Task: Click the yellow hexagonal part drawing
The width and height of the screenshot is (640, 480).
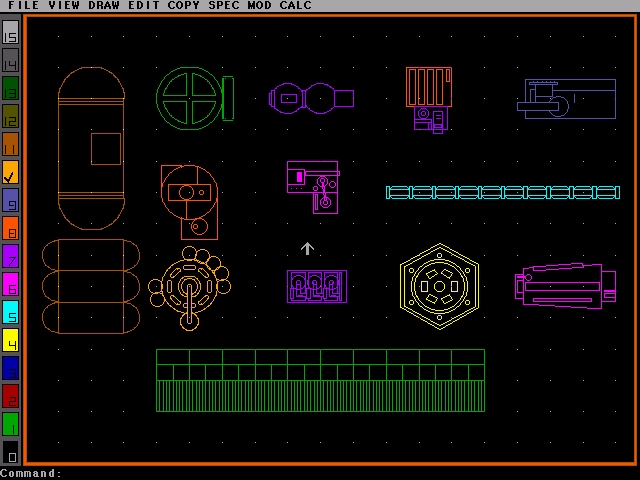Action: click(x=439, y=286)
